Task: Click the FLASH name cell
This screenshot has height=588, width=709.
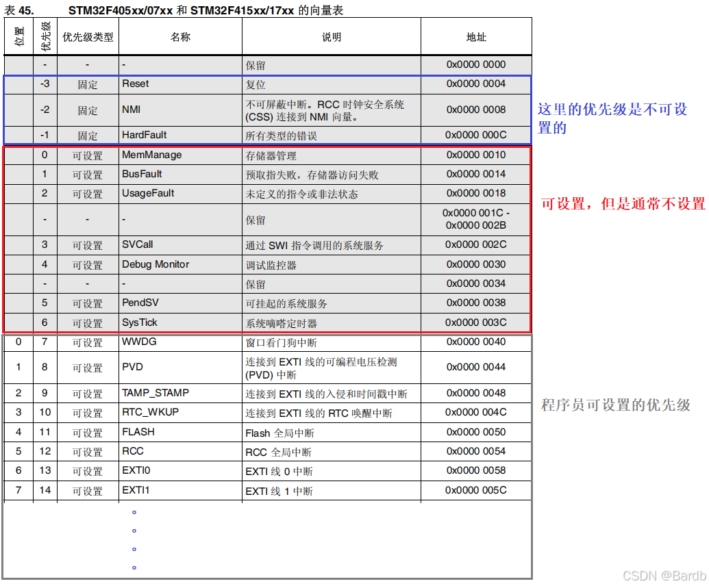Action: (x=180, y=432)
